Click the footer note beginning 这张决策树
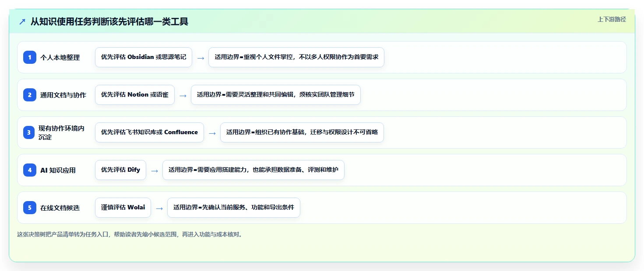The width and height of the screenshot is (644, 271). tap(130, 234)
